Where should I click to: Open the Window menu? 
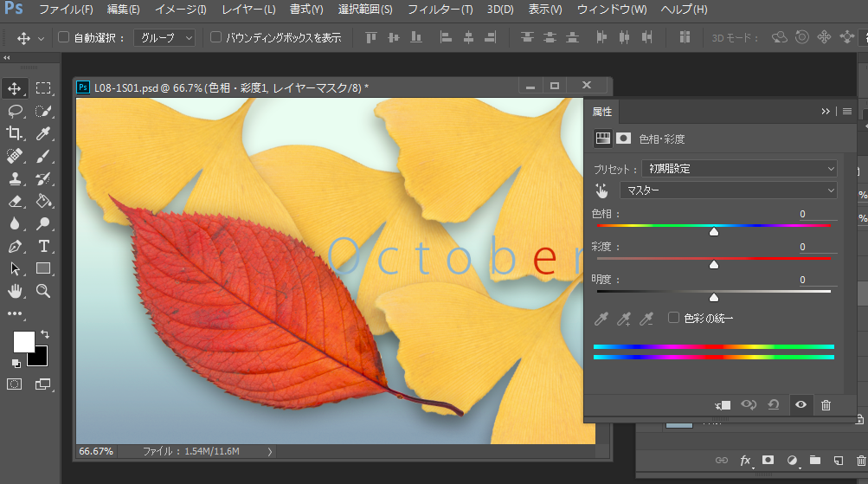click(612, 10)
